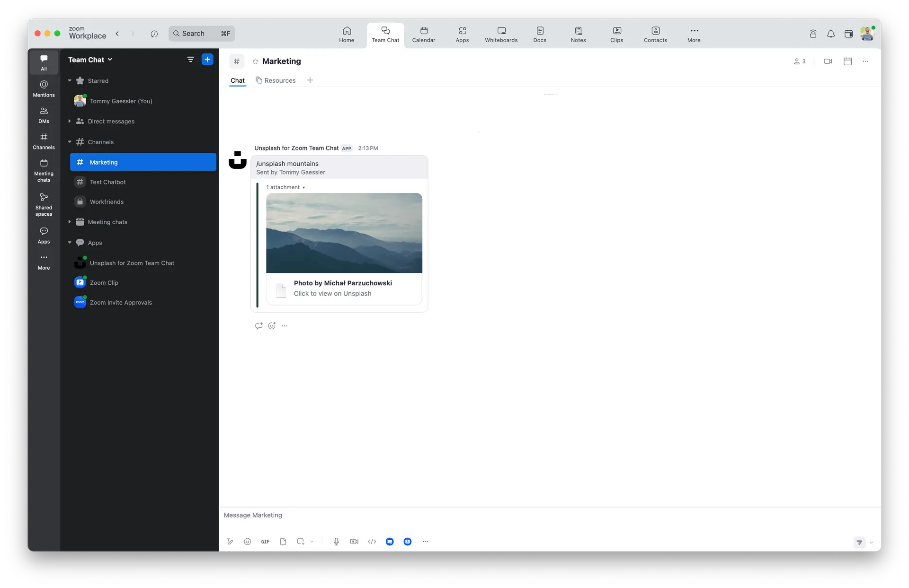Image resolution: width=909 pixels, height=588 pixels.
Task: Open notifications bell icon
Action: (x=830, y=34)
